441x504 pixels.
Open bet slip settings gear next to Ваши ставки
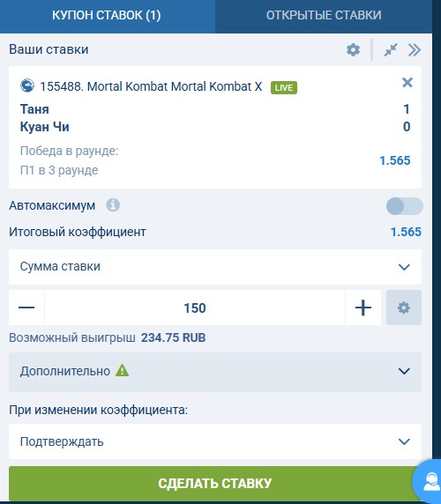click(x=353, y=50)
